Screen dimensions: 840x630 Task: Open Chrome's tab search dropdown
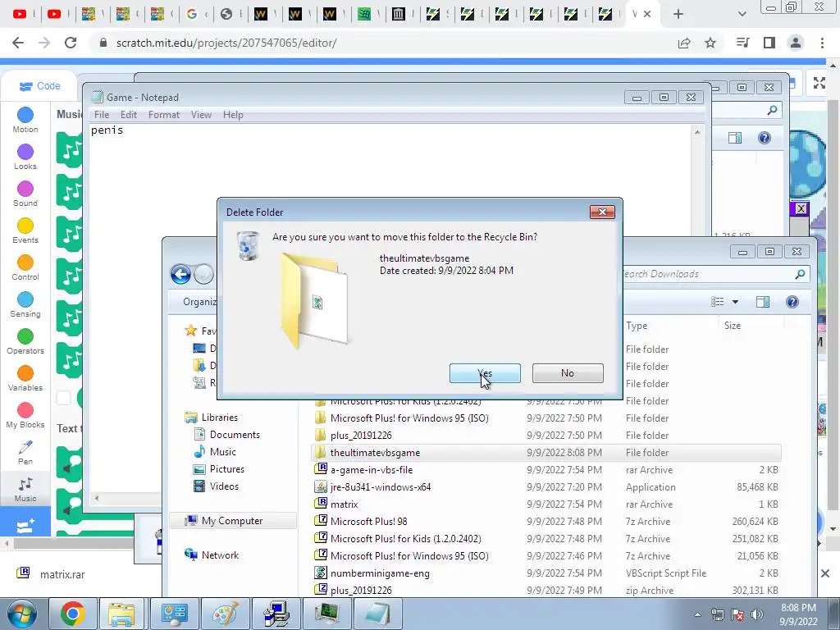click(742, 14)
